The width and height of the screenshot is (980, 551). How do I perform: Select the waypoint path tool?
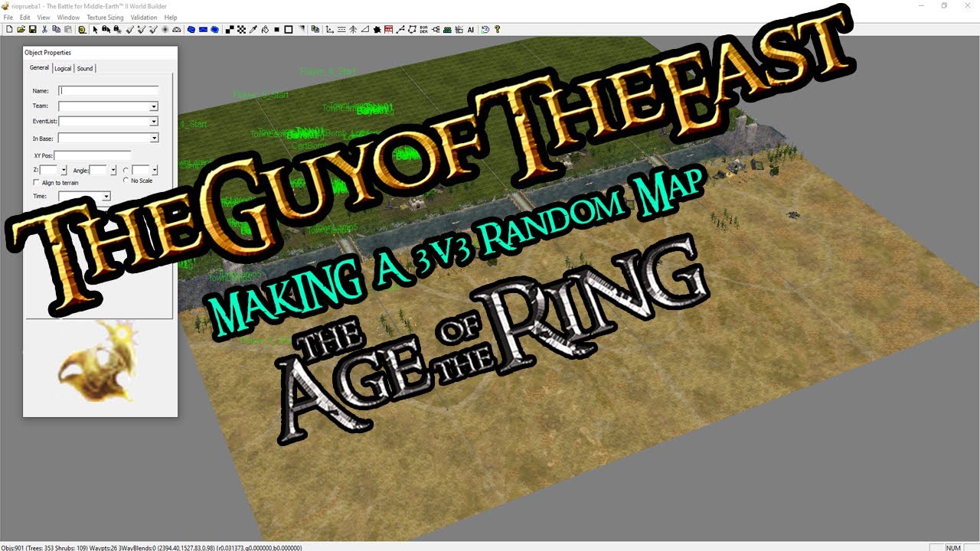(x=400, y=30)
